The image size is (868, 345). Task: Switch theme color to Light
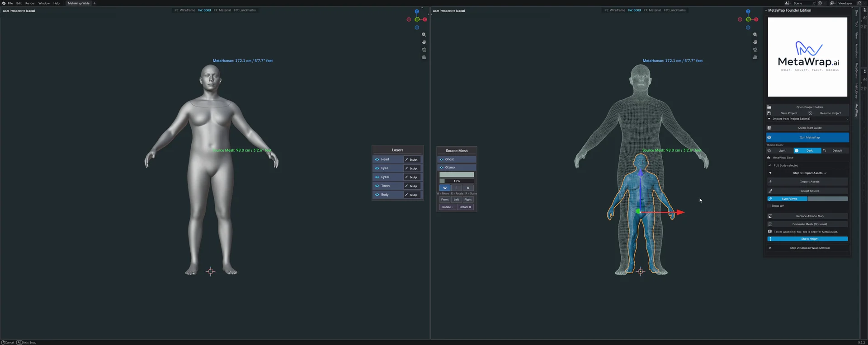point(779,150)
